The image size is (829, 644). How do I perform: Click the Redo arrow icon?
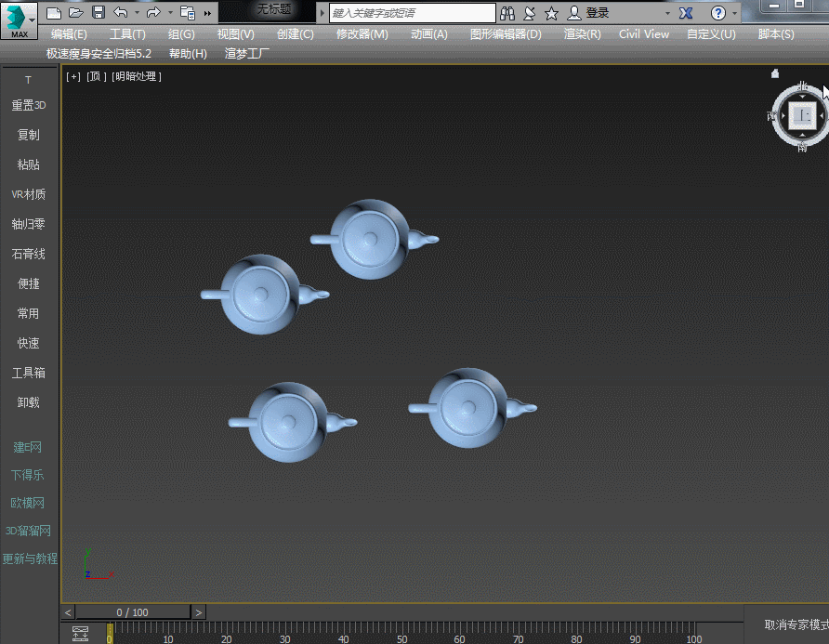coord(153,13)
